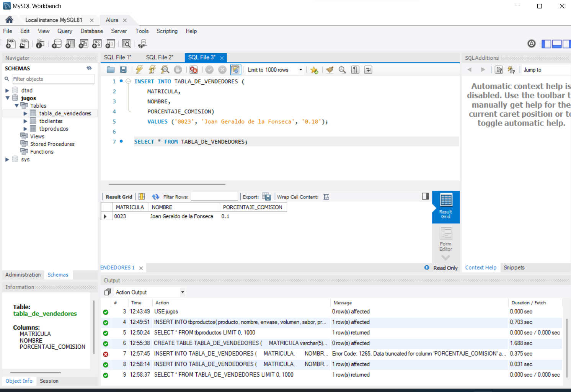The width and height of the screenshot is (571, 392).
Task: Get context help manually for caret position
Action: click(x=499, y=70)
